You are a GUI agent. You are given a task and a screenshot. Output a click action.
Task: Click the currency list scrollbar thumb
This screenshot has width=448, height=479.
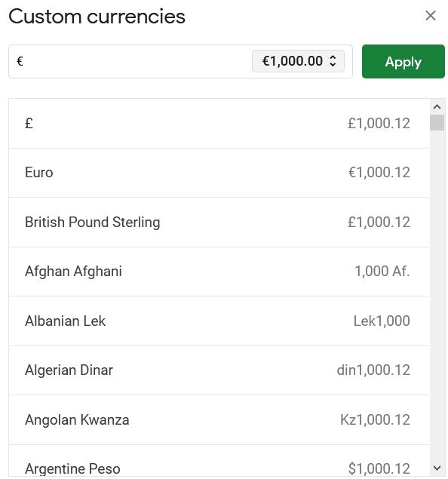tap(437, 122)
